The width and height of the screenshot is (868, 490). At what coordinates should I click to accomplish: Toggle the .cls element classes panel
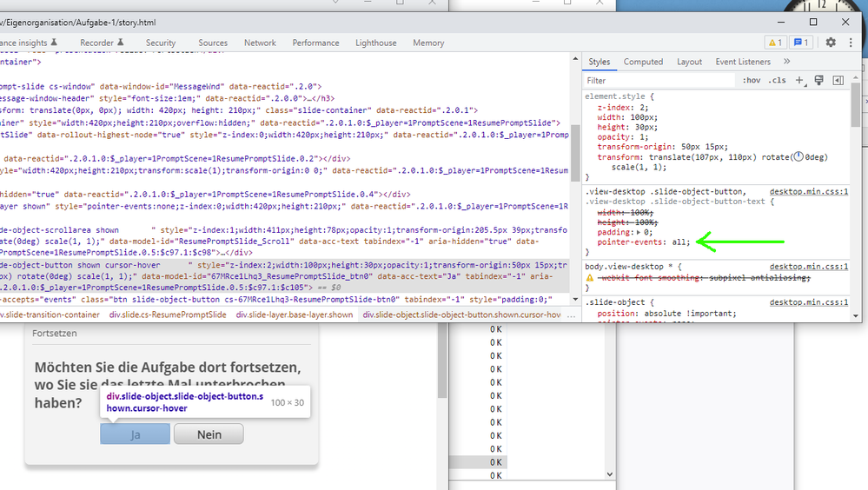777,80
